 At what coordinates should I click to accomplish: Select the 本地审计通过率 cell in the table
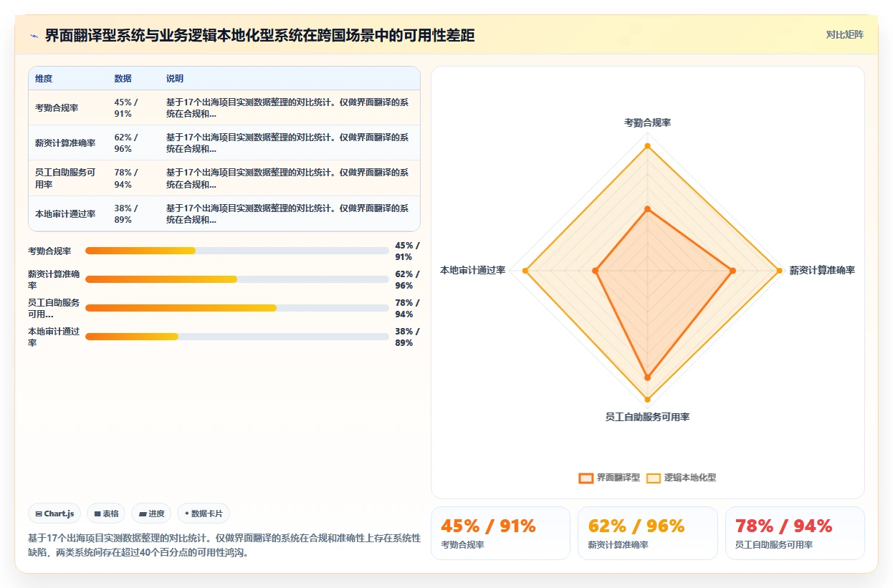pyautogui.click(x=68, y=213)
